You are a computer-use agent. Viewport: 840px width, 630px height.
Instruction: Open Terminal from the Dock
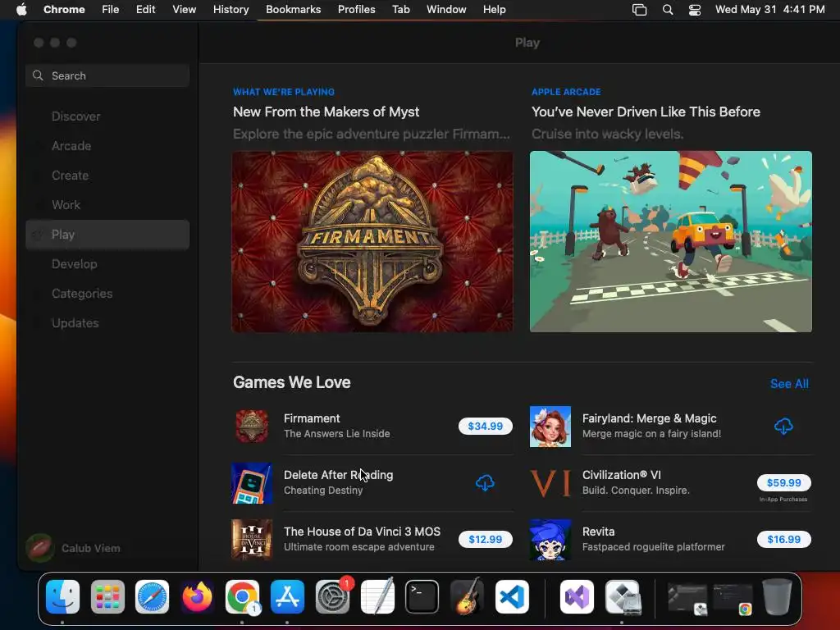tap(422, 597)
